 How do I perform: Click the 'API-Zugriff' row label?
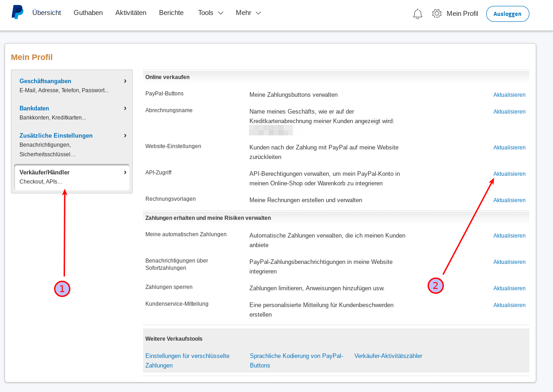[x=159, y=173]
